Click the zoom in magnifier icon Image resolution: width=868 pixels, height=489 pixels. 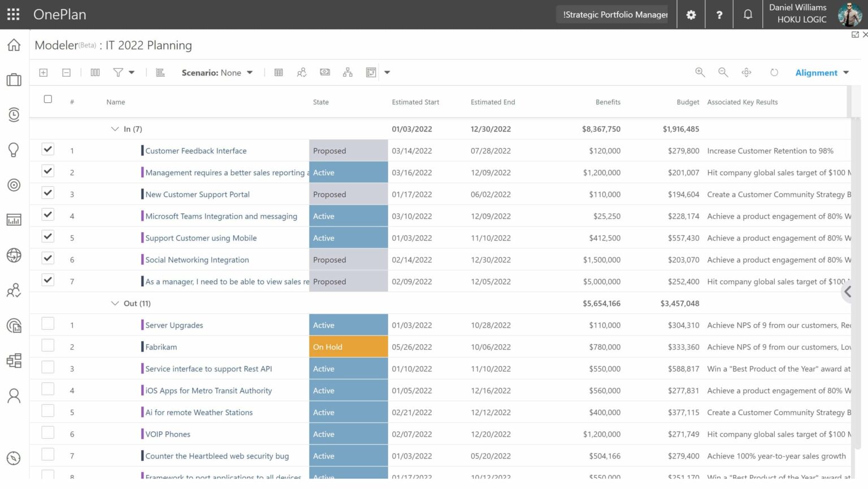click(x=700, y=72)
